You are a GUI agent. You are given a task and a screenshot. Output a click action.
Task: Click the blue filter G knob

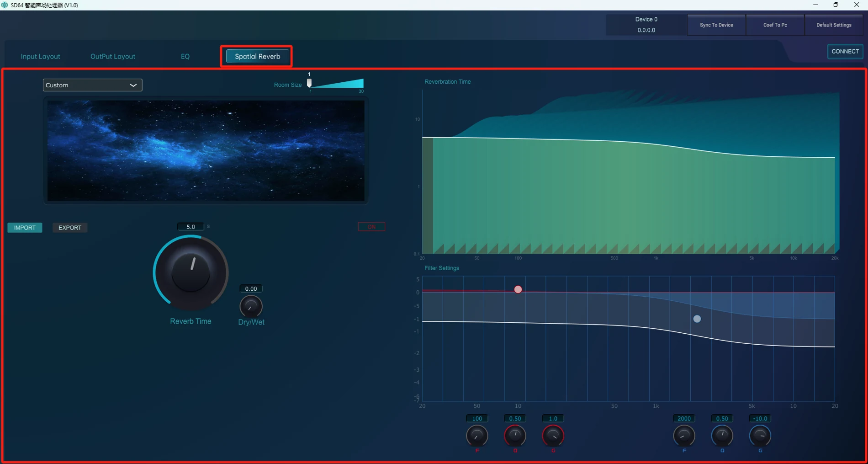point(760,436)
